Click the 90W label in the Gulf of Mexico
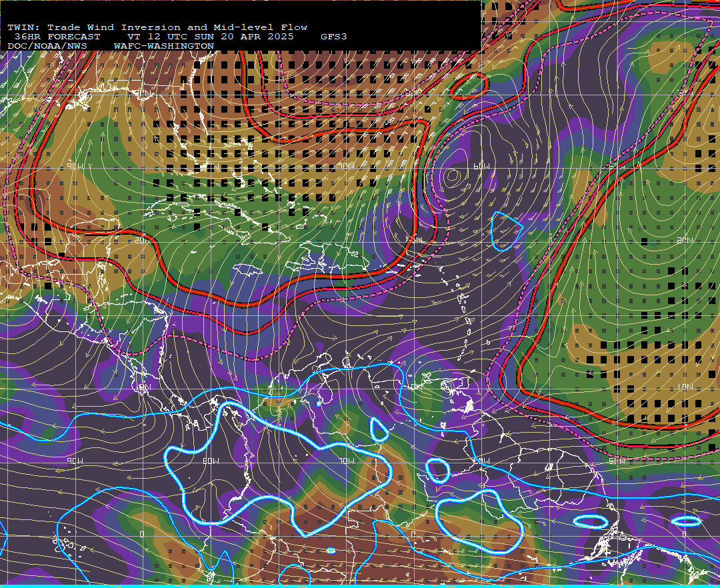The height and width of the screenshot is (588, 720). point(75,166)
